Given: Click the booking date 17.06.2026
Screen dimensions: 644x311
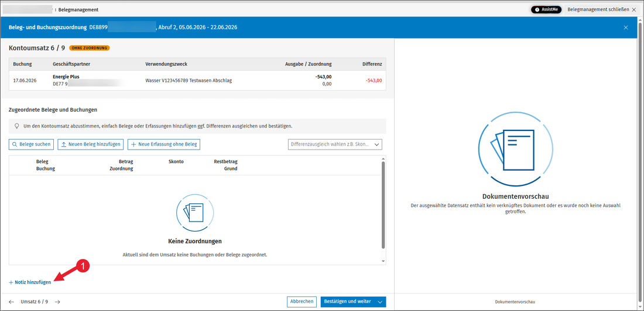Looking at the screenshot, I should tap(25, 81).
